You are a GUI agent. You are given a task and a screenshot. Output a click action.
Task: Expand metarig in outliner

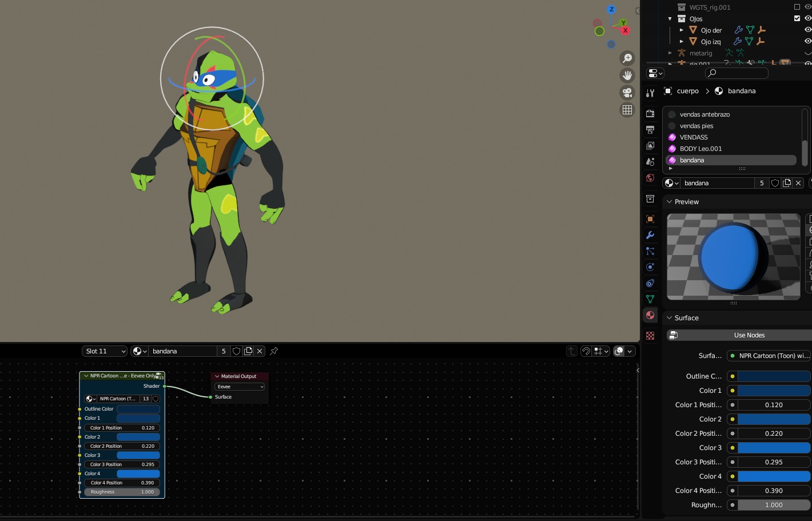pos(670,53)
